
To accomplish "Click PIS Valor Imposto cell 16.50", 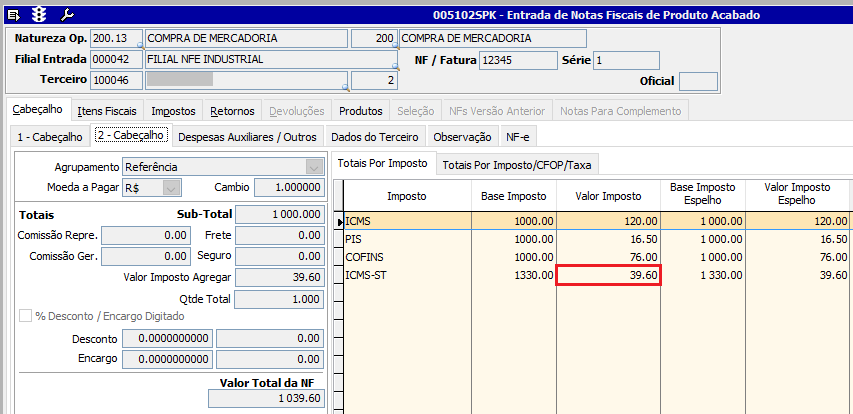I will tap(608, 239).
